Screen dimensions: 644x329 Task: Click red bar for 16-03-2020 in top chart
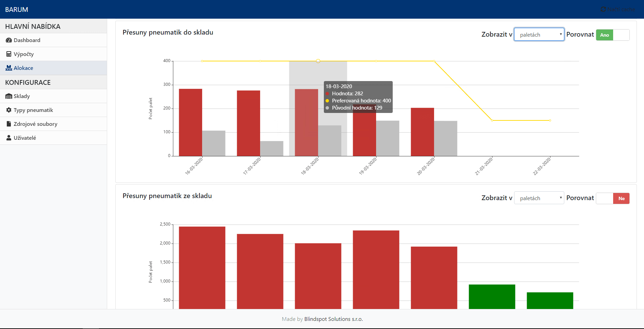tap(191, 122)
